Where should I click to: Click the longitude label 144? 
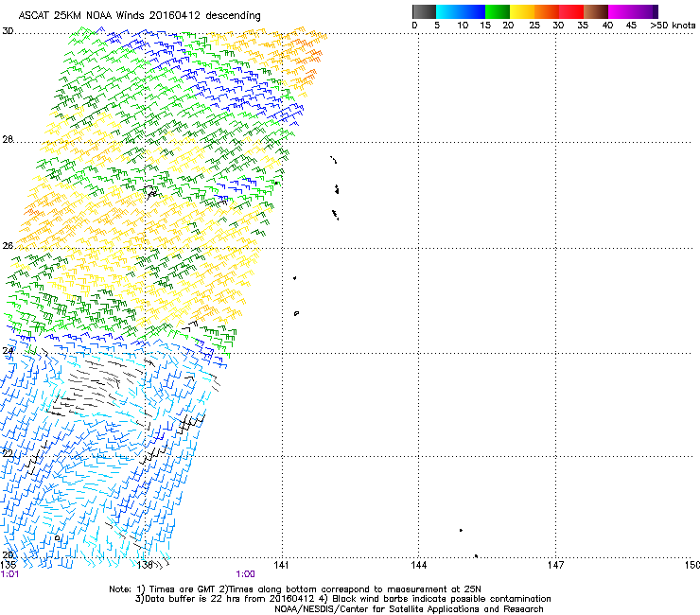(x=418, y=565)
